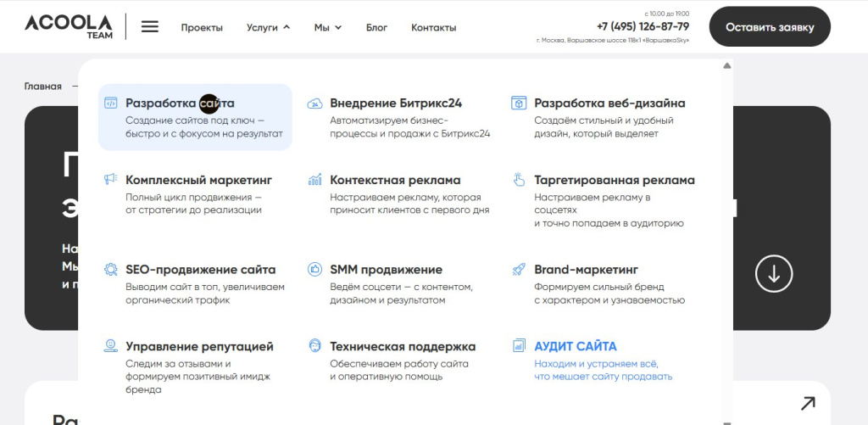Open the Разработка веб-дизайна service
Viewport: 868px width, 425px height.
pos(609,103)
